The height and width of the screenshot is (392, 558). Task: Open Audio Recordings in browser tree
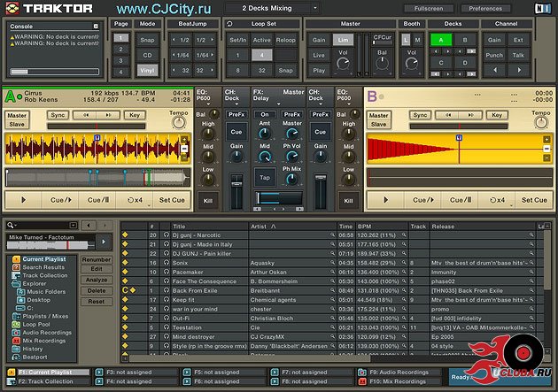pyautogui.click(x=47, y=333)
